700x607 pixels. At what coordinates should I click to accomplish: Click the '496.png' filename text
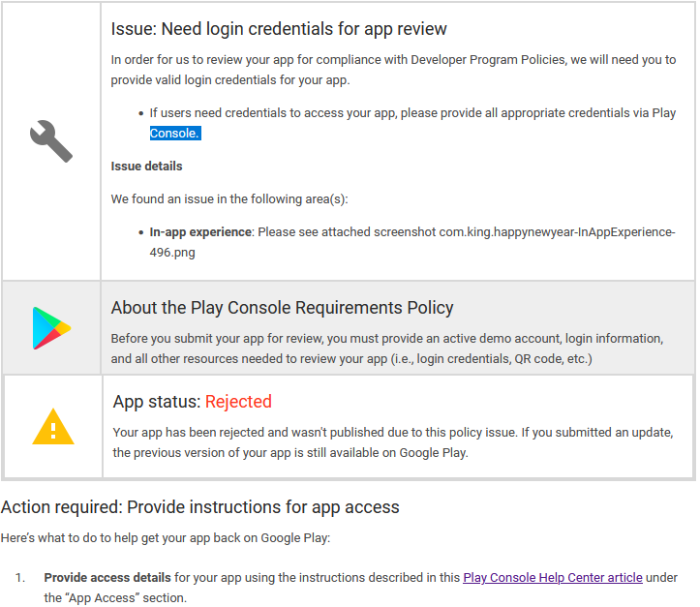pyautogui.click(x=172, y=253)
